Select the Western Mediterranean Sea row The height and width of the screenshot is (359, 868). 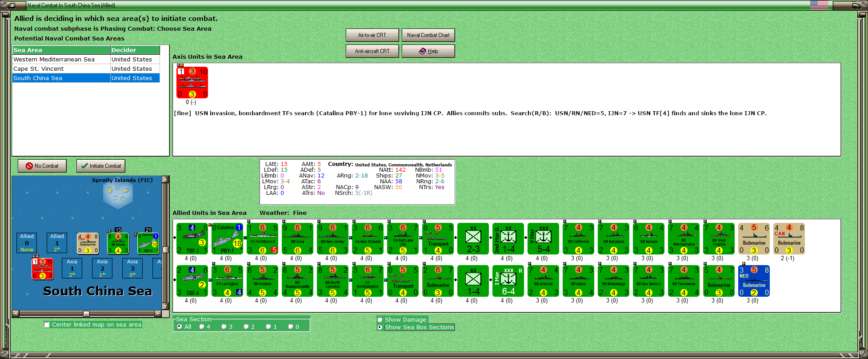(86, 59)
